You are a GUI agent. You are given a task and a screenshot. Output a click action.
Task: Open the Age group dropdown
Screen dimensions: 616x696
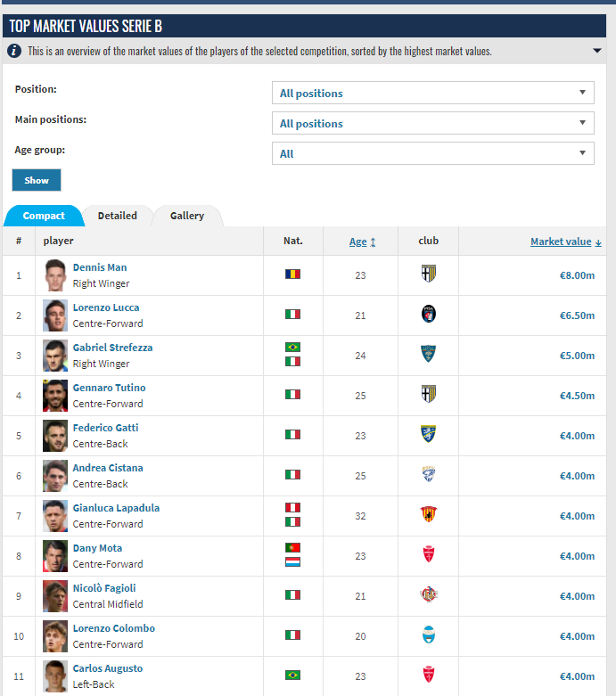click(433, 153)
